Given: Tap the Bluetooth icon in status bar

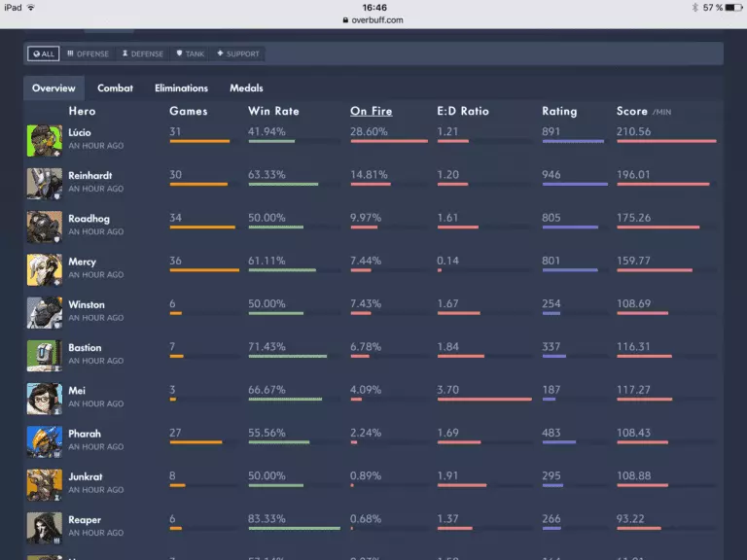Looking at the screenshot, I should pyautogui.click(x=695, y=7).
